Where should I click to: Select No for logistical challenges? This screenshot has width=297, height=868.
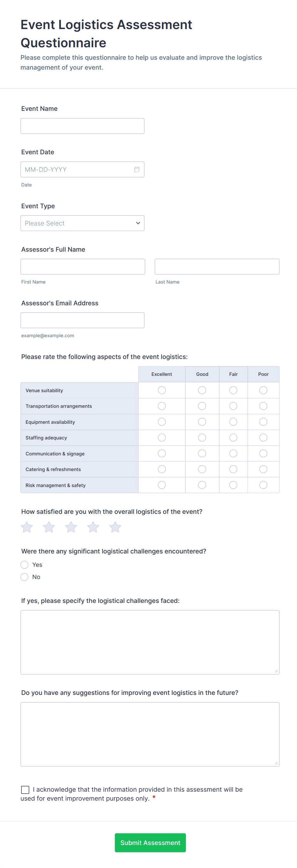click(x=25, y=577)
